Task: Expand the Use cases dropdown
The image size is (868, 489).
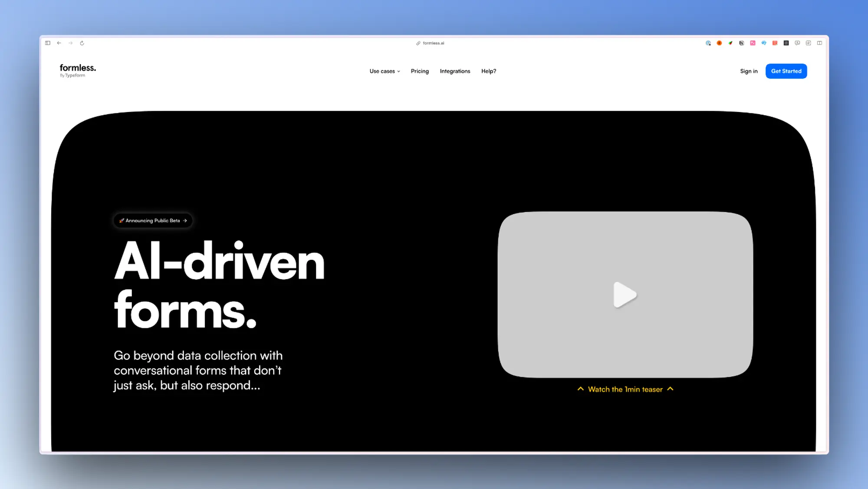Action: (385, 71)
